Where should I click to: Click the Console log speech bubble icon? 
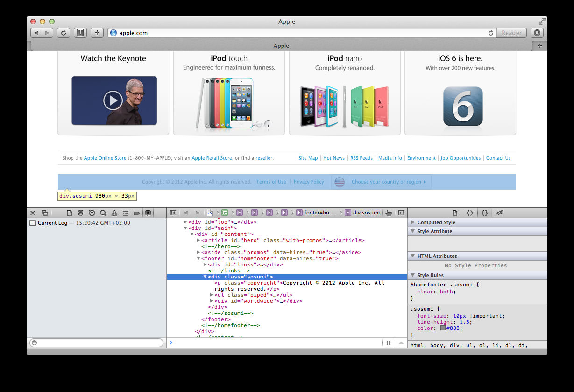pyautogui.click(x=148, y=213)
